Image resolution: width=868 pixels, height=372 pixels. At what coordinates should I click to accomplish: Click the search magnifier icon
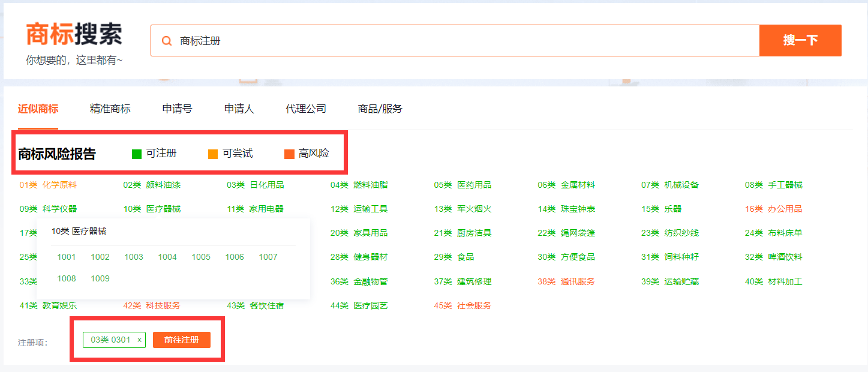click(167, 41)
